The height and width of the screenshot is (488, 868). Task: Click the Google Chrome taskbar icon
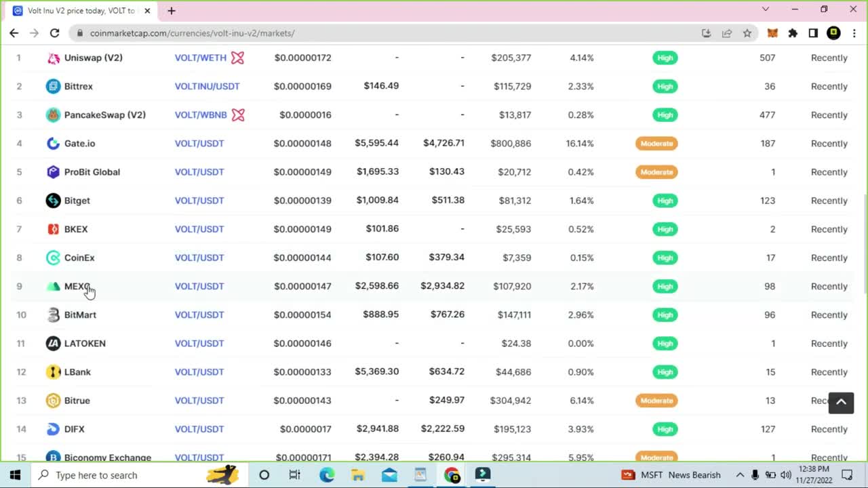click(452, 475)
